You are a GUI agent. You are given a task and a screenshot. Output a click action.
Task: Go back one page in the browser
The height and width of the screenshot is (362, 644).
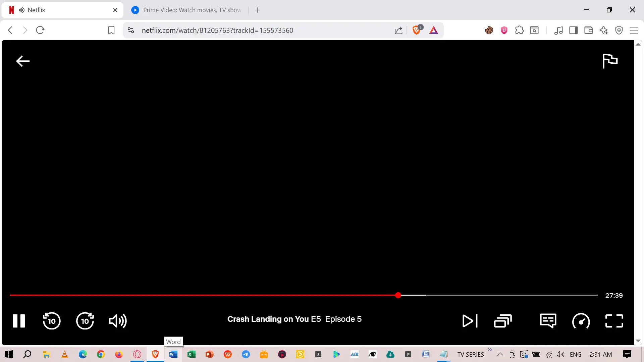click(10, 30)
